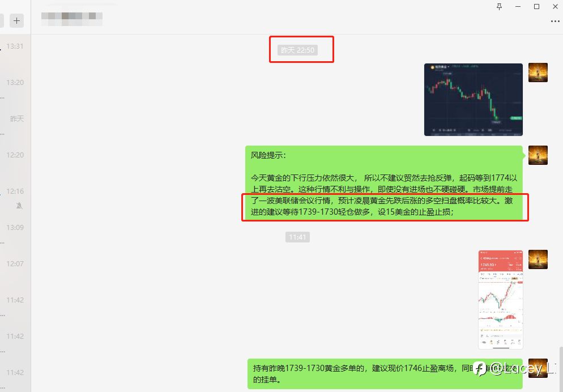Image resolution: width=563 pixels, height=392 pixels.
Task: Open the three-dots chat info menu
Action: pyautogui.click(x=555, y=22)
